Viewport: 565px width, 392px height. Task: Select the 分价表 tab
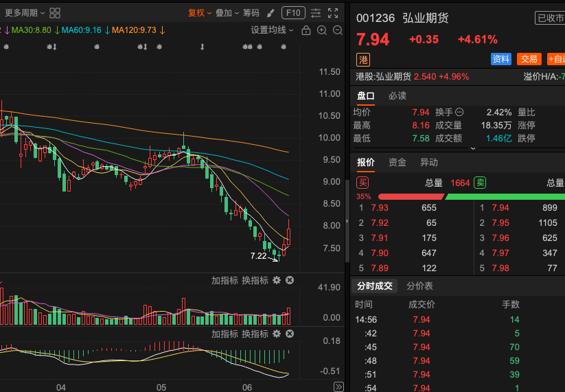click(x=419, y=286)
